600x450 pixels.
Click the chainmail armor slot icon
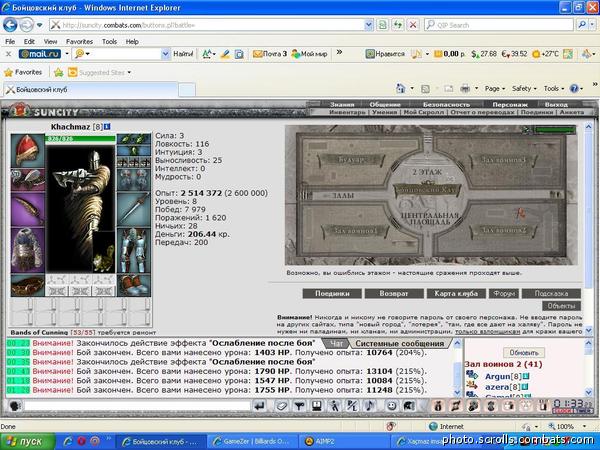point(28,250)
